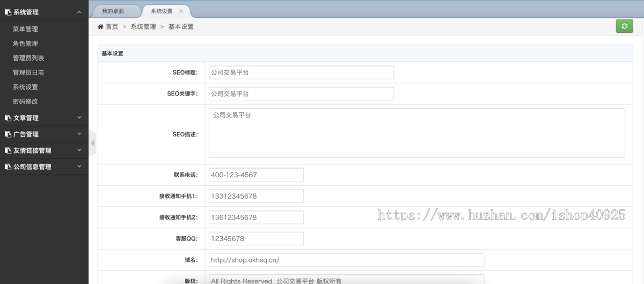Click the 联系电话 label
The height and width of the screenshot is (284, 644).
click(186, 175)
